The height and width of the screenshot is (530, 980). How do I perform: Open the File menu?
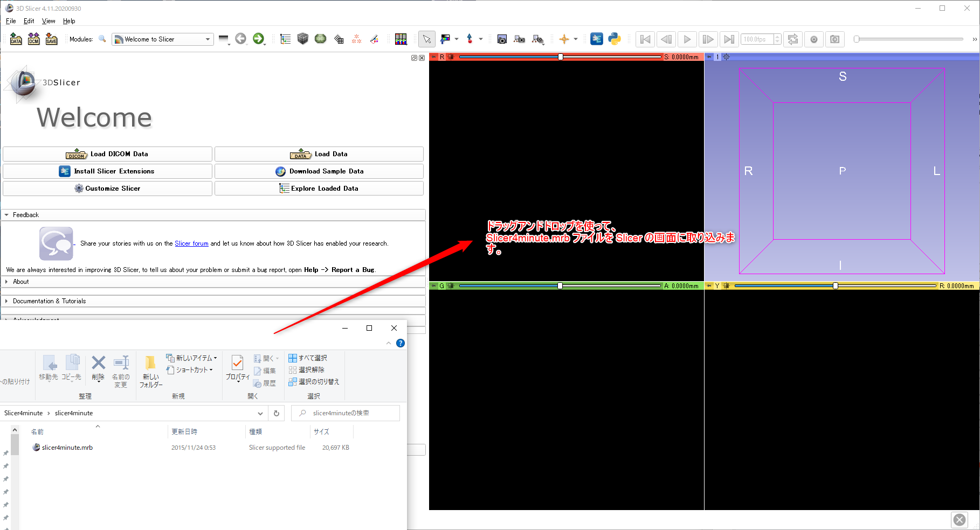click(11, 21)
